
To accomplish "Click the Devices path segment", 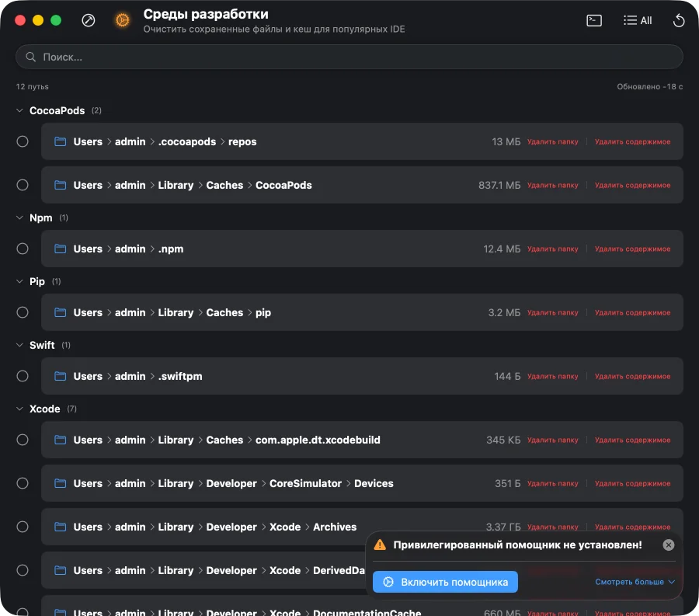I will coord(374,483).
